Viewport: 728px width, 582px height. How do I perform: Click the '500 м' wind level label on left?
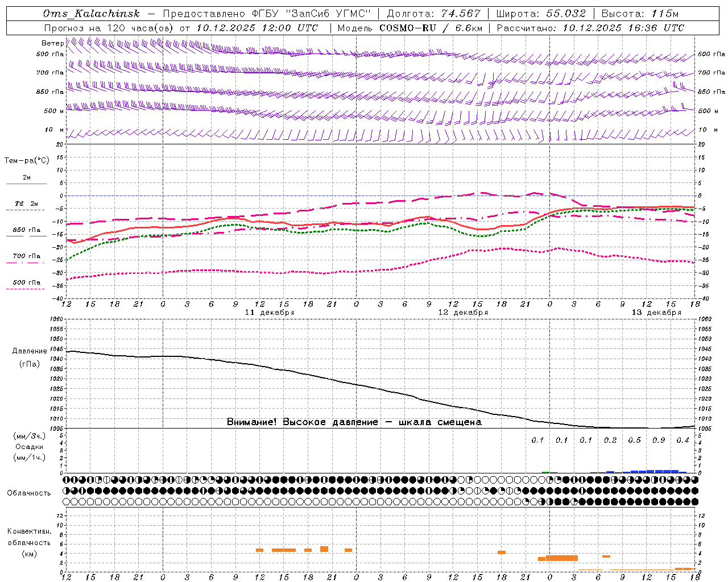click(54, 111)
